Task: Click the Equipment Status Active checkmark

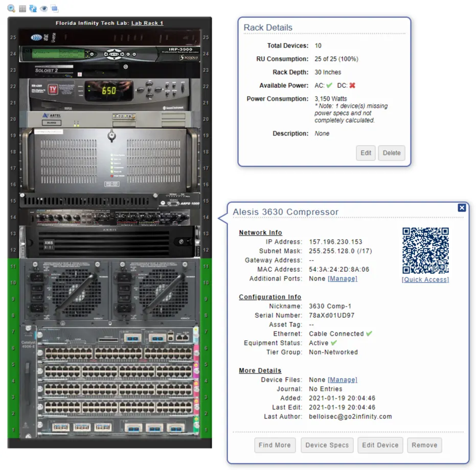Action: (334, 343)
